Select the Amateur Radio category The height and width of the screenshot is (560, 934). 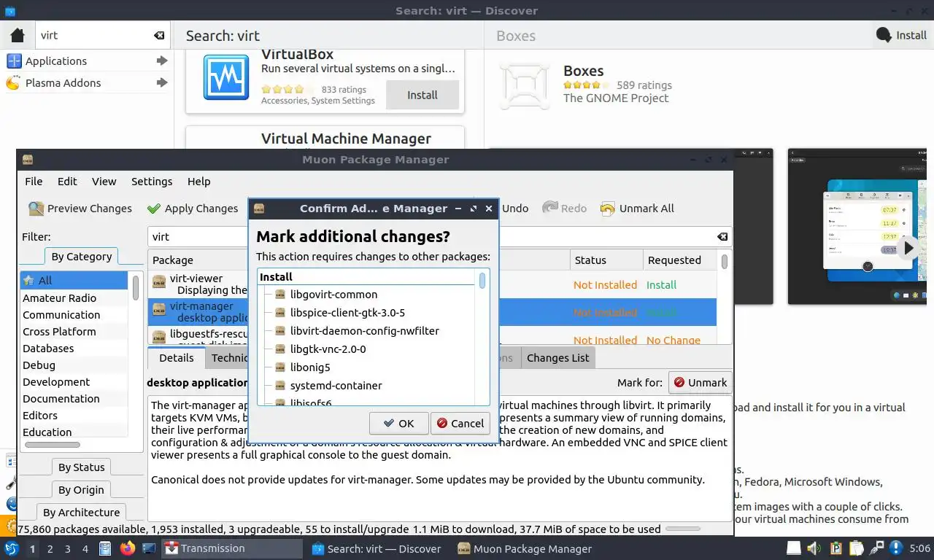tap(74, 298)
